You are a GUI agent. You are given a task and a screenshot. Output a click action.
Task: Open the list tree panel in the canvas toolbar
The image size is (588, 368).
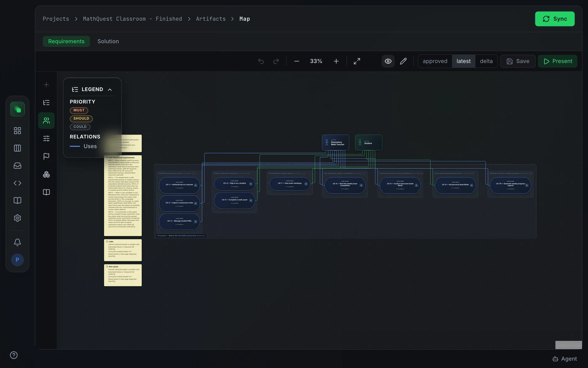pyautogui.click(x=46, y=103)
